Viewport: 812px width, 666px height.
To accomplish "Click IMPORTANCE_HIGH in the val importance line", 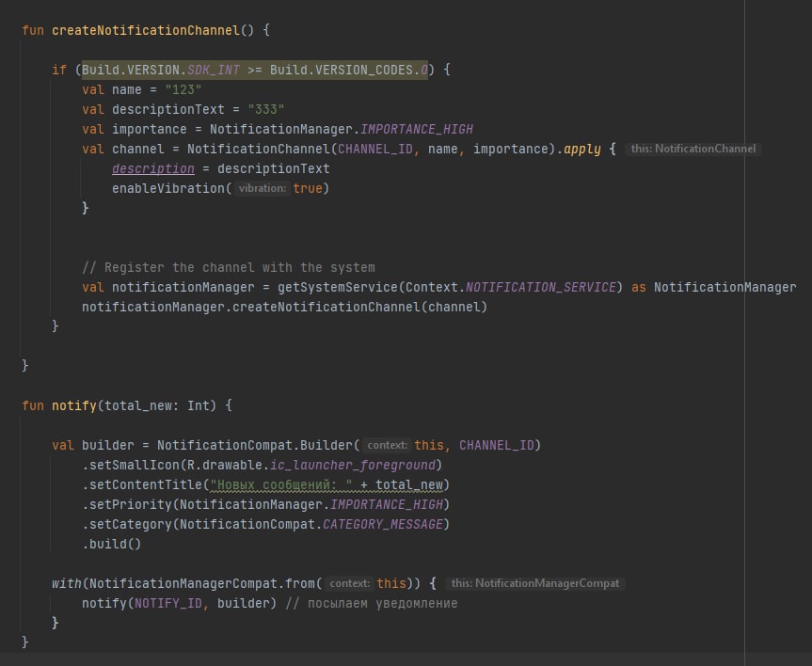I will 417,129.
